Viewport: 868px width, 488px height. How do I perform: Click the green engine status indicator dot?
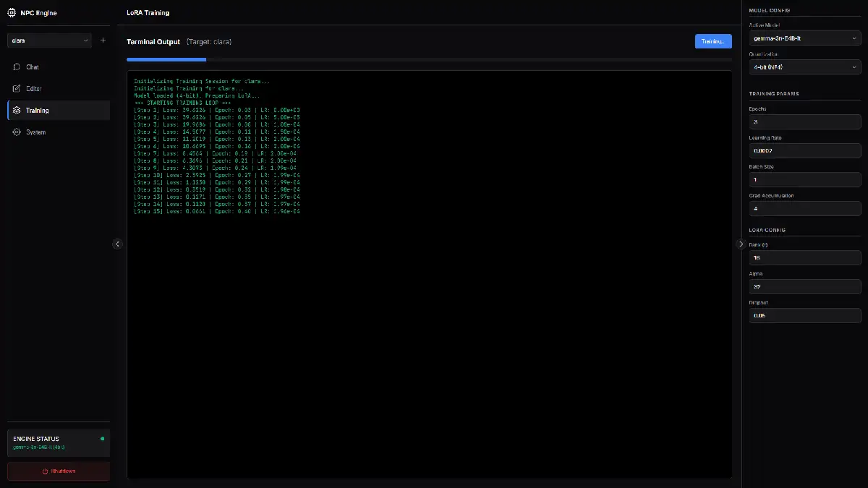[102, 438]
